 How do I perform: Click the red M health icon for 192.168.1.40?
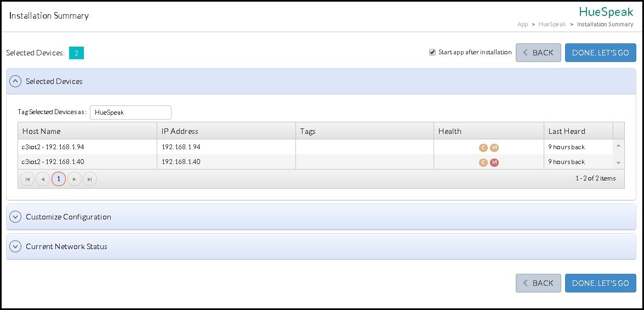(x=494, y=162)
